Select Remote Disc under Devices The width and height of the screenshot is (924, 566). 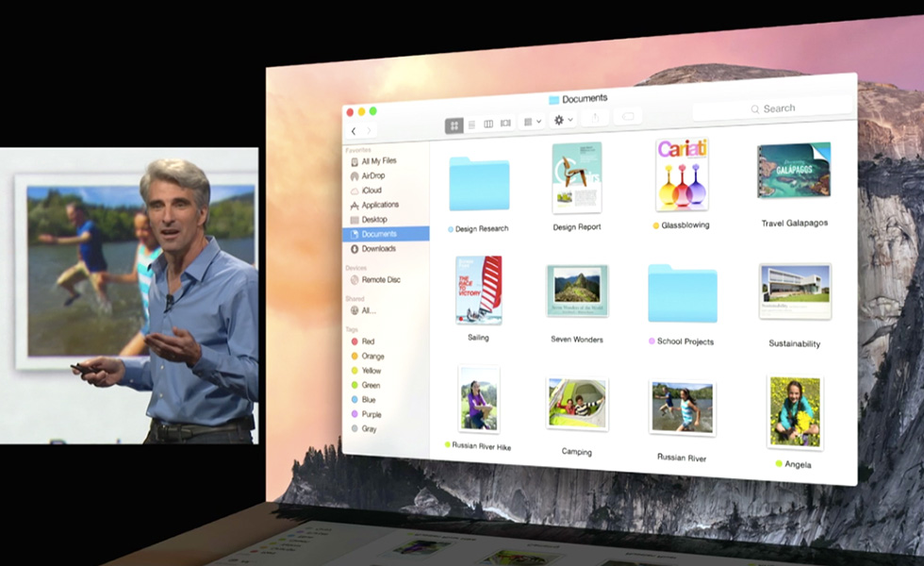tap(379, 280)
